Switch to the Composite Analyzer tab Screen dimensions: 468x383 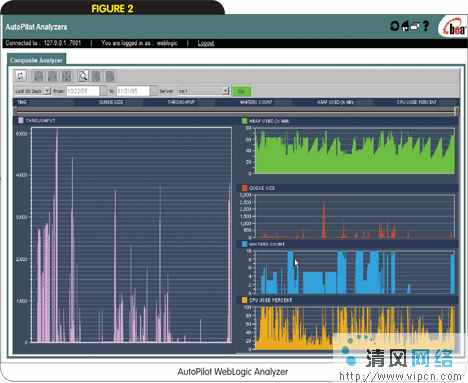[x=36, y=60]
